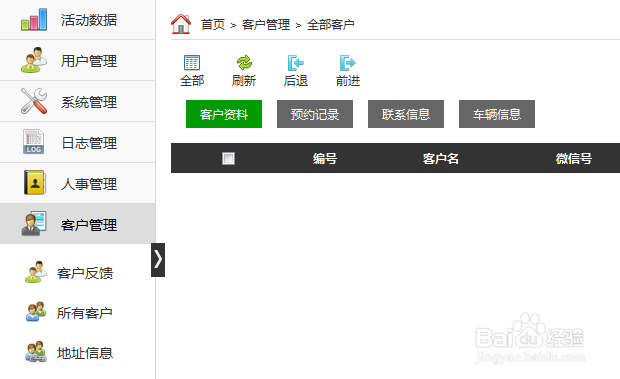Click the 刷新 toolbar label
The height and width of the screenshot is (379, 620).
tap(244, 81)
